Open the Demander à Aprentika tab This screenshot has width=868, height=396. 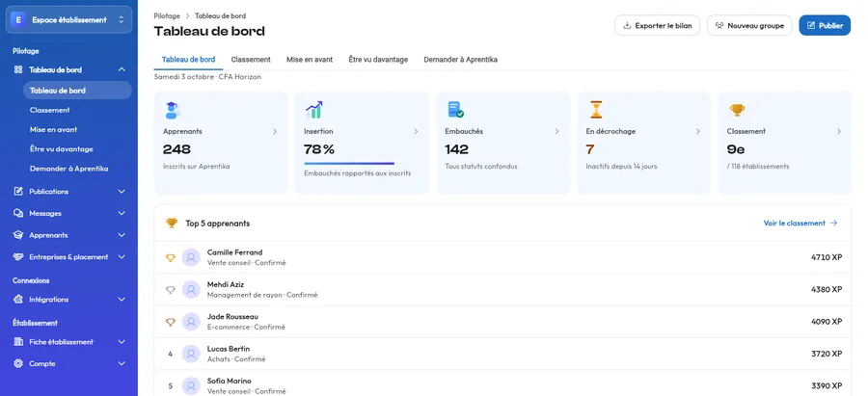[461, 59]
